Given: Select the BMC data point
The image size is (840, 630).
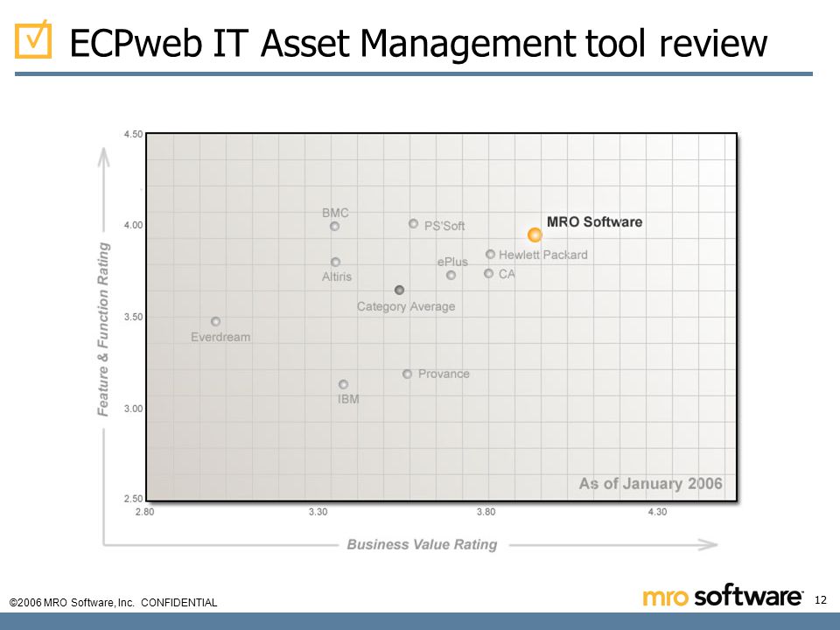Looking at the screenshot, I should (x=334, y=226).
